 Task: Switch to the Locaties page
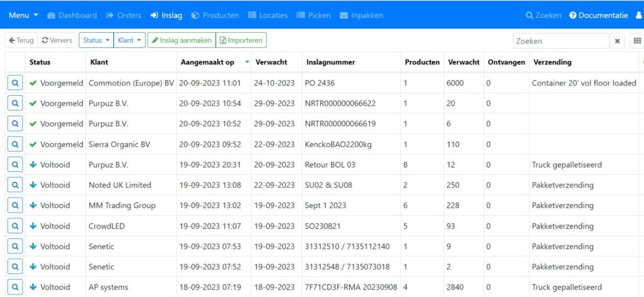pyautogui.click(x=267, y=15)
